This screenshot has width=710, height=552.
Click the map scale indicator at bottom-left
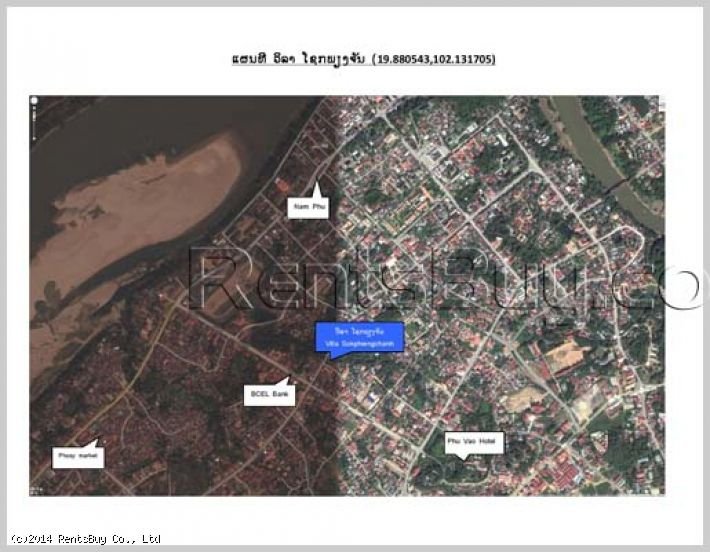tap(37, 490)
